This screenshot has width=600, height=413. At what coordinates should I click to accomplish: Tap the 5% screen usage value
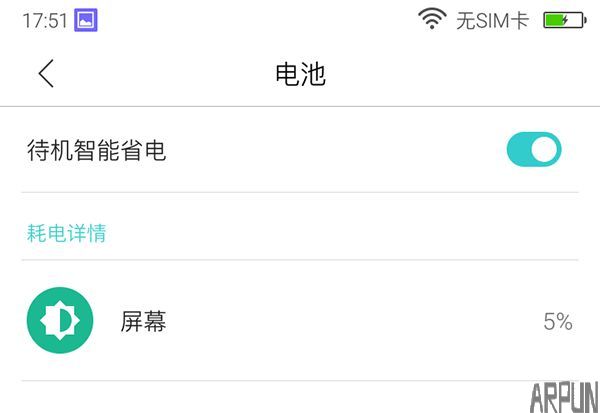click(557, 322)
